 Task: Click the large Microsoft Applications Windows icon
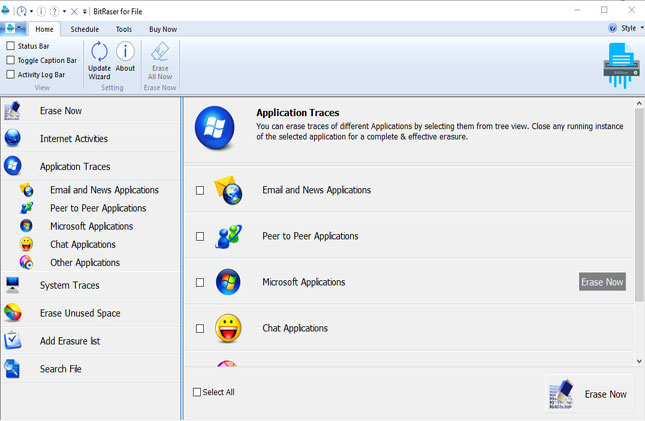228,282
